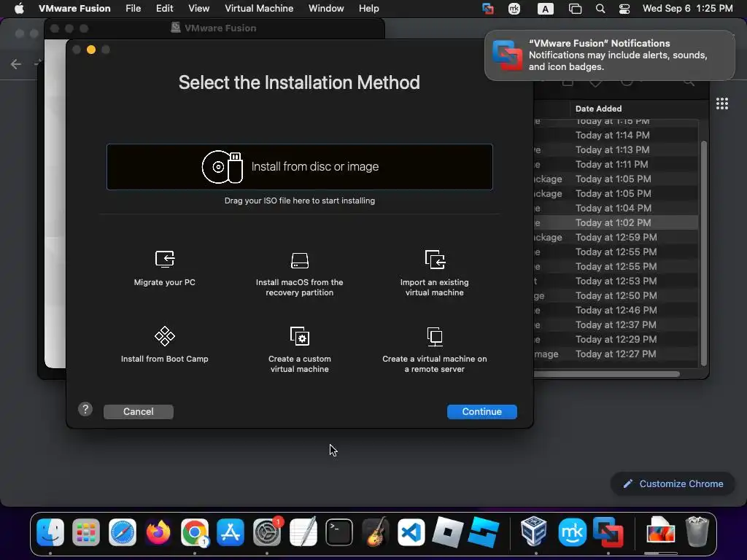The height and width of the screenshot is (560, 747).
Task: Open Safari from the Dock
Action: 123,532
